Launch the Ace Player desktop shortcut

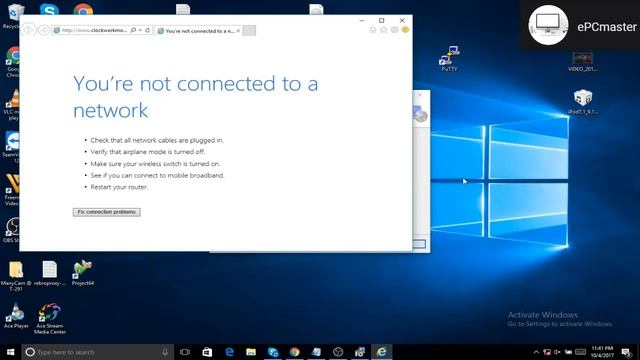pos(16,316)
